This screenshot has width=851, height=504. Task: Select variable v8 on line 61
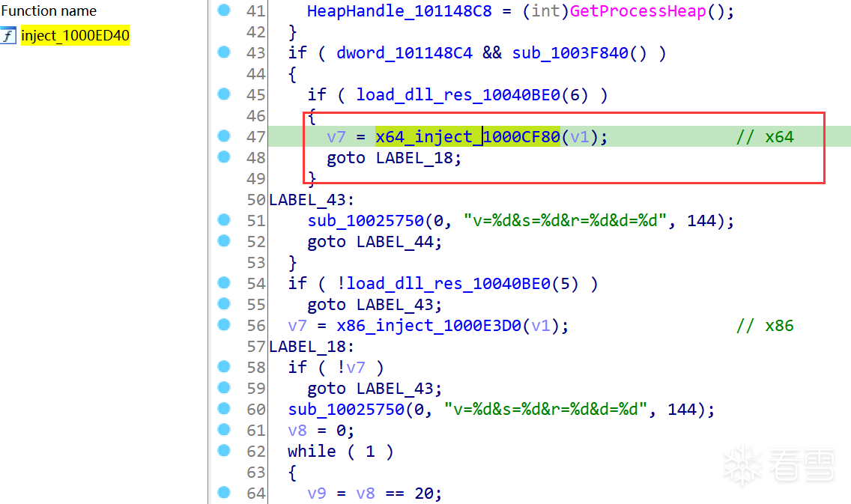click(x=297, y=431)
